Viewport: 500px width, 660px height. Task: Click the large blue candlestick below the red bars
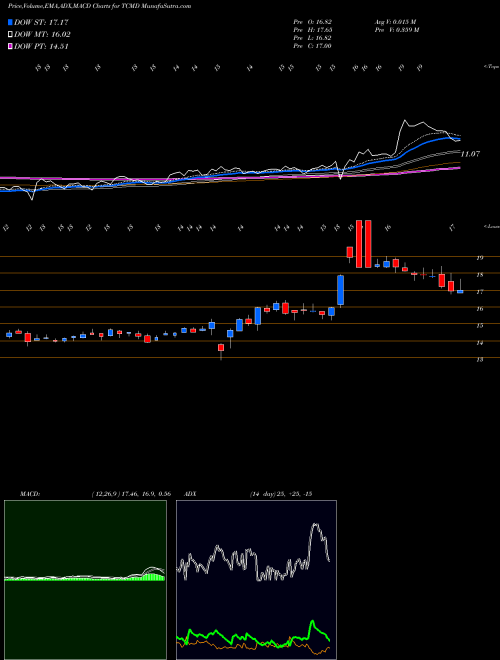click(340, 290)
